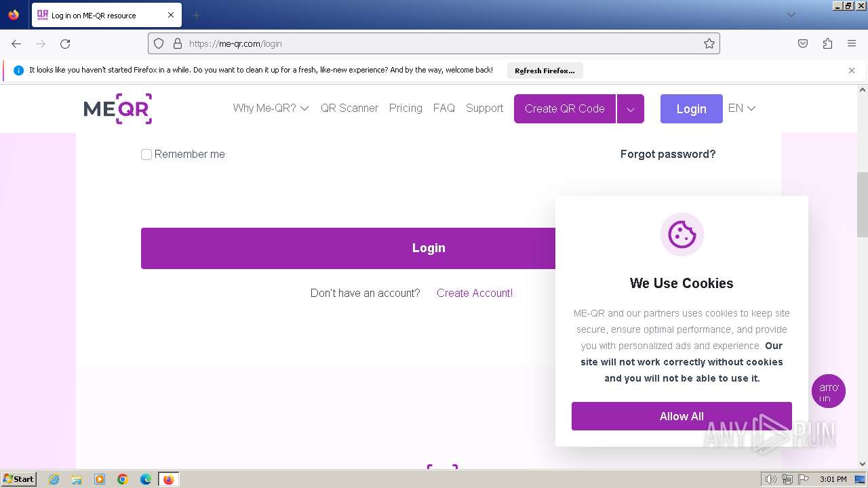This screenshot has width=868, height=488.
Task: Click the Create QR Code button
Action: point(565,109)
